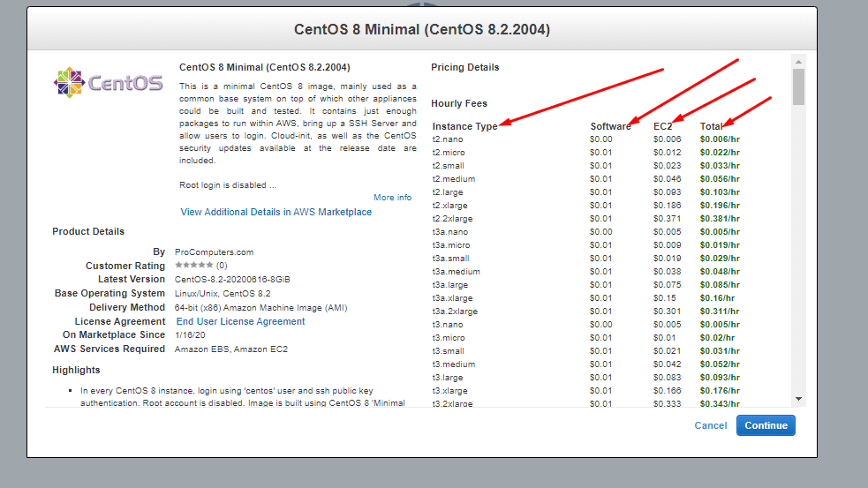Click the t2.2xlarge instance type
Image resolution: width=868 pixels, height=488 pixels.
pos(452,219)
